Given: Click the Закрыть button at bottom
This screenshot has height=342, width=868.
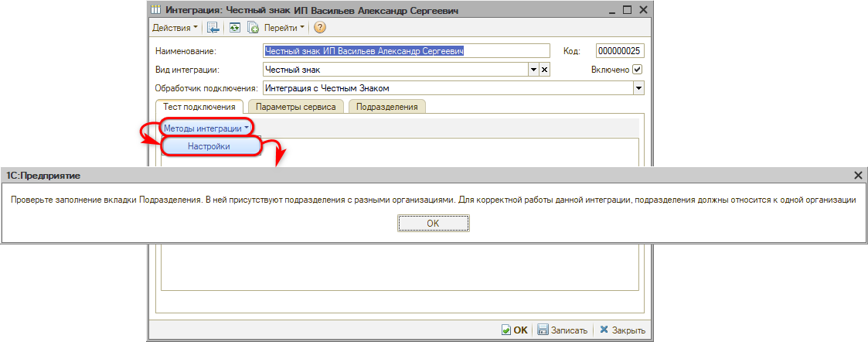Looking at the screenshot, I should (622, 330).
